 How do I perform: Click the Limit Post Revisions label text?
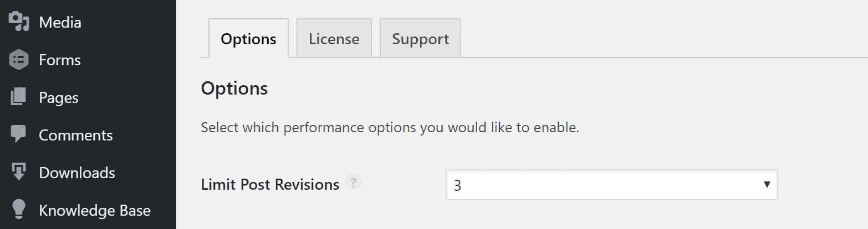pos(270,185)
